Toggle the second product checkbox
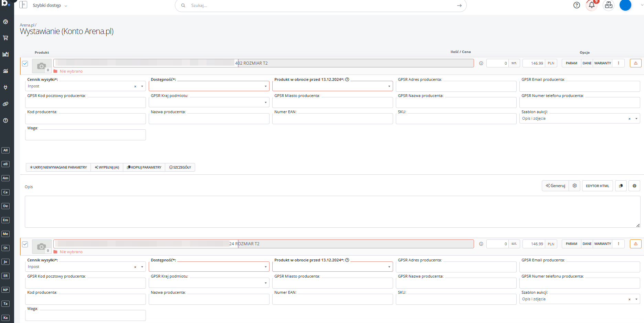Screen dimensions: 644x323 click(x=25, y=244)
